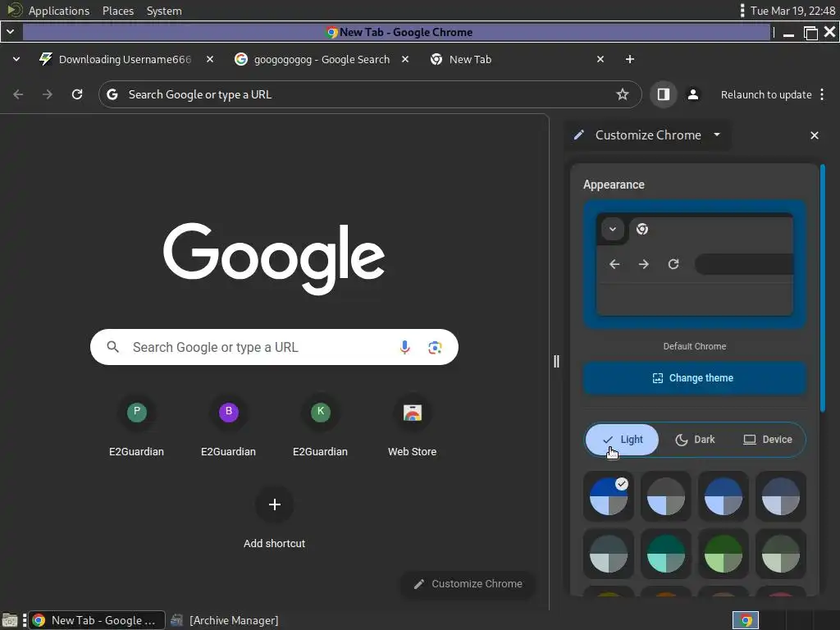Click the chevron in theme preview thumbnail
840x630 pixels.
(613, 230)
